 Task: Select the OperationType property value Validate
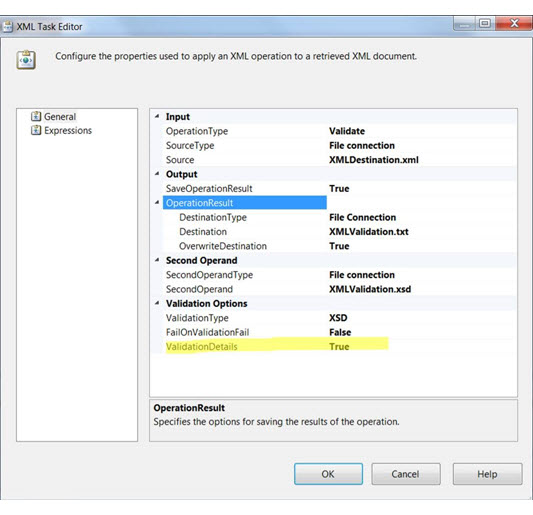(347, 131)
